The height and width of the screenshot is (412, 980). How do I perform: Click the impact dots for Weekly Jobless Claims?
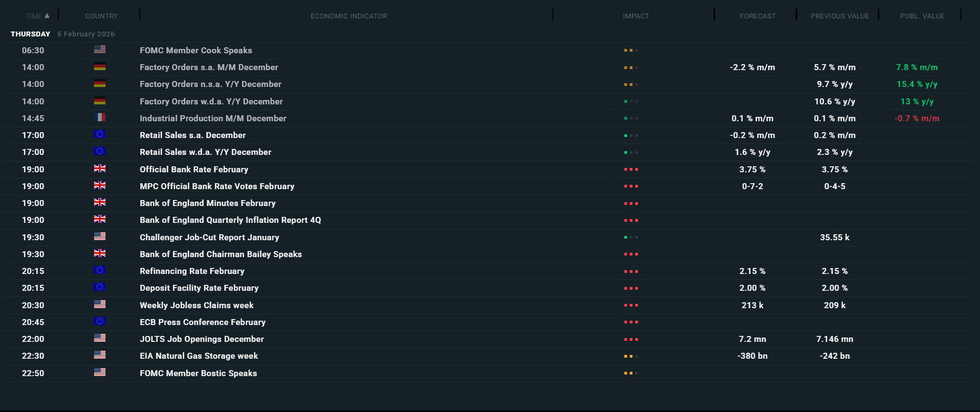(631, 305)
